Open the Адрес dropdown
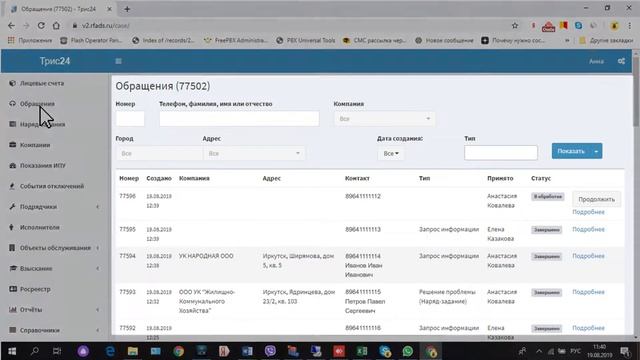This screenshot has width=640, height=360. pyautogui.click(x=253, y=153)
